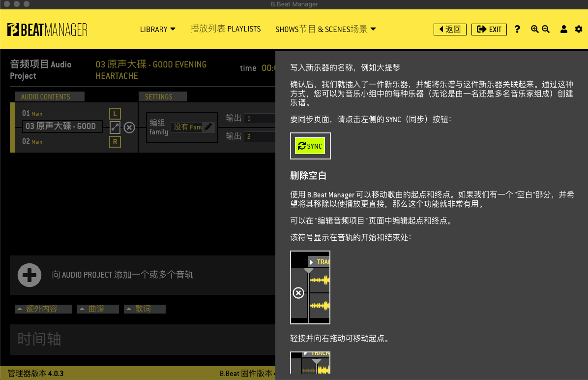The height and width of the screenshot is (380, 588).
Task: Click the 返回 back button
Action: point(450,30)
